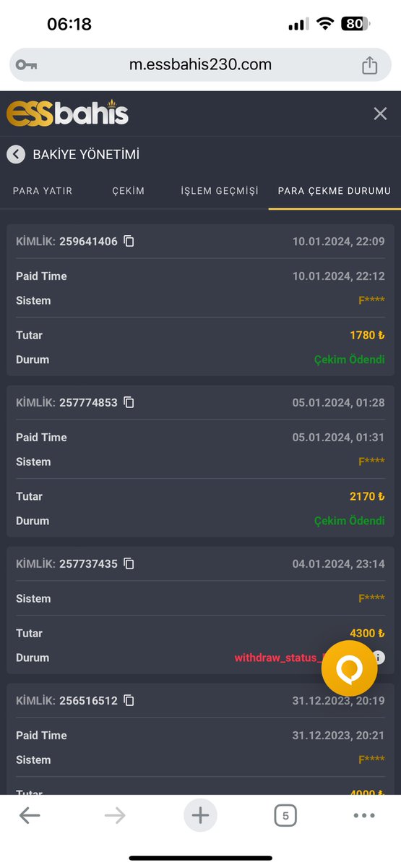Open the browser more options menu
This screenshot has height=868, width=401.
(364, 816)
